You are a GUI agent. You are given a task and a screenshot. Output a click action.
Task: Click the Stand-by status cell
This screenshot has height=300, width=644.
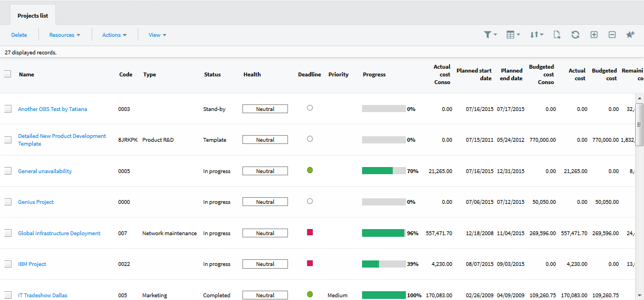pyautogui.click(x=214, y=109)
